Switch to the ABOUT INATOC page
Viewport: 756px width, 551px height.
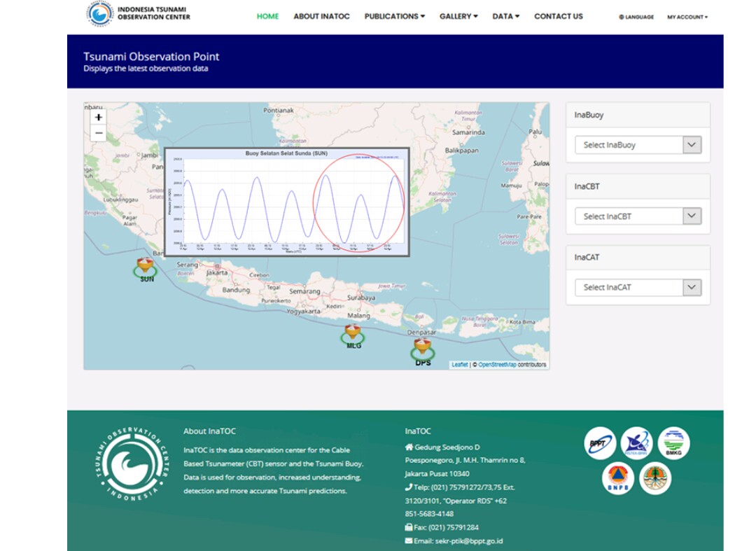coord(321,16)
